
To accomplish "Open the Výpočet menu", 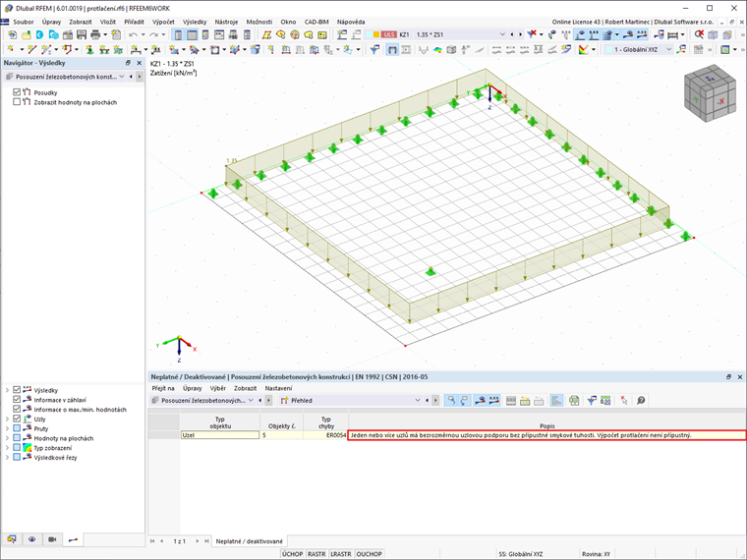I will coord(163,22).
